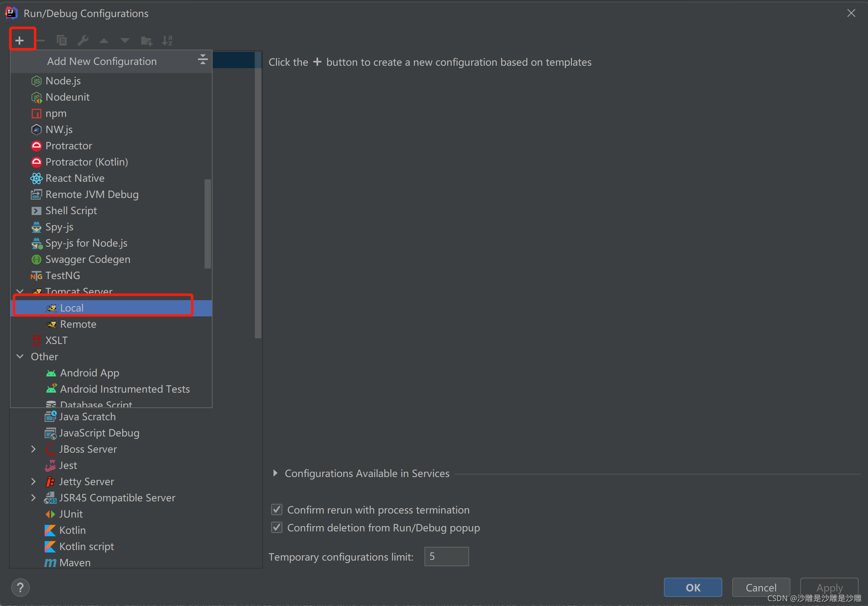Image resolution: width=868 pixels, height=606 pixels.
Task: Click the Move into new folder icon
Action: pos(146,40)
